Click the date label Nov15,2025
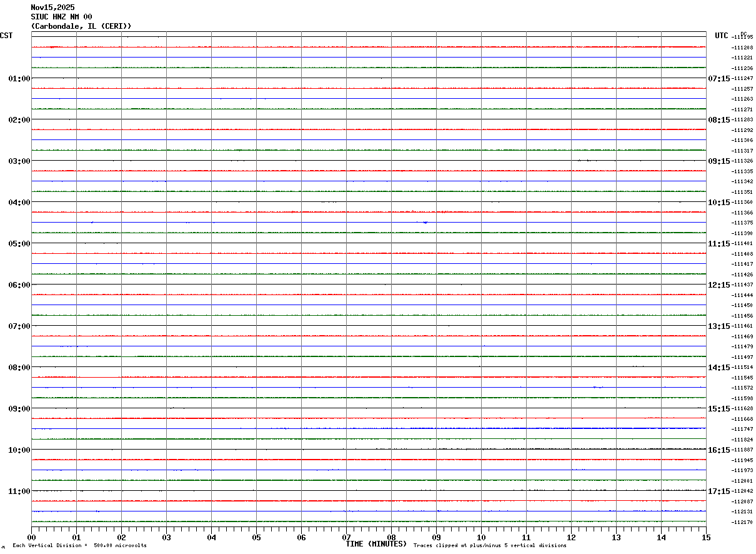Viewport: 756px width, 554px height. (x=52, y=8)
